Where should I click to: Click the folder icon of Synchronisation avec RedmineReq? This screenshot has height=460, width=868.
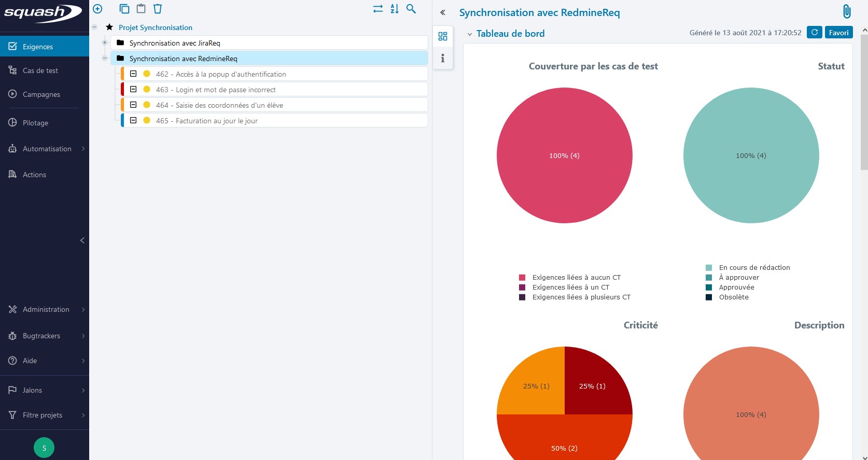[x=120, y=58]
